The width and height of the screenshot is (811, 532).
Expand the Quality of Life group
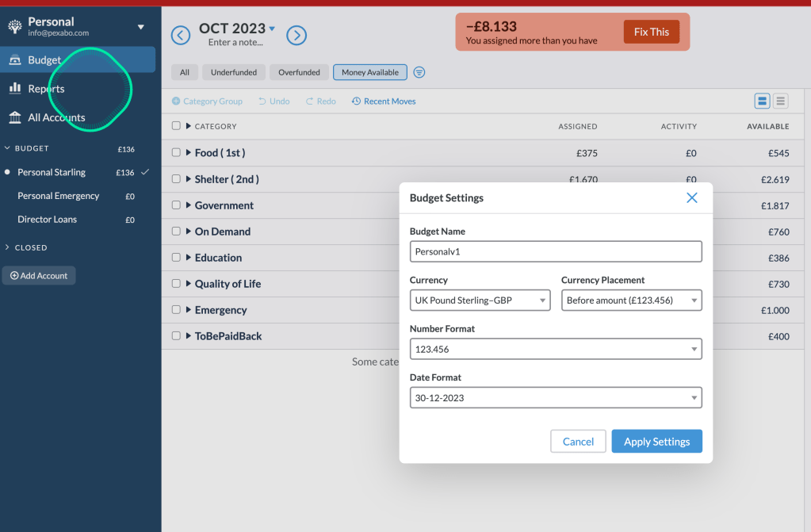coord(188,284)
